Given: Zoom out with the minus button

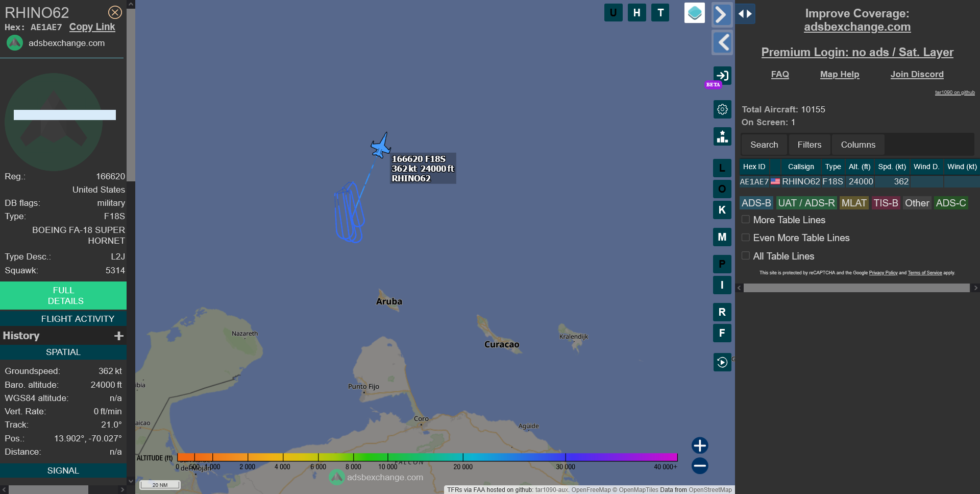Looking at the screenshot, I should (699, 465).
